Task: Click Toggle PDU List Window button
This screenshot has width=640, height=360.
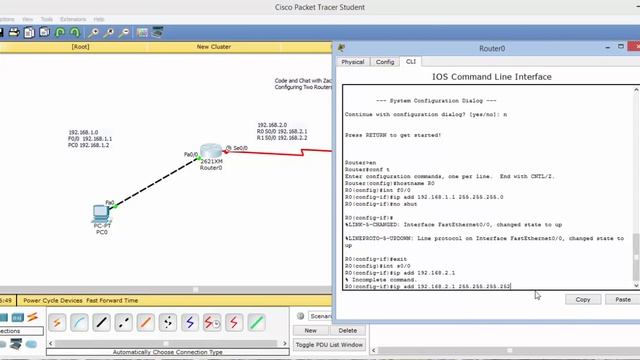Action: [329, 345]
